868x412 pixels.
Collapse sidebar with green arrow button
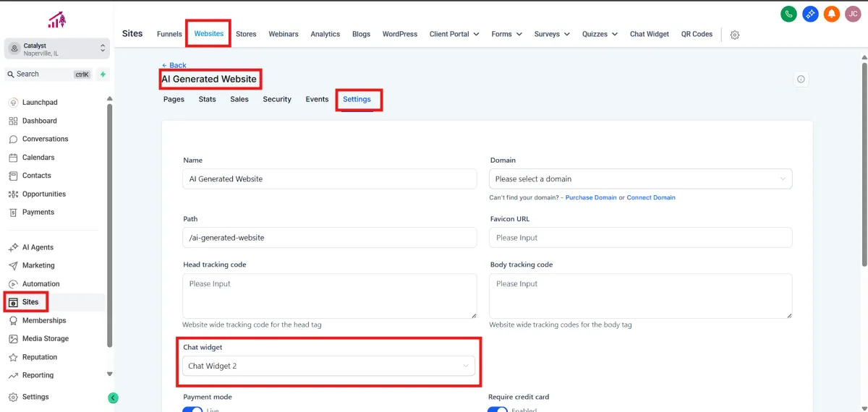pos(113,398)
